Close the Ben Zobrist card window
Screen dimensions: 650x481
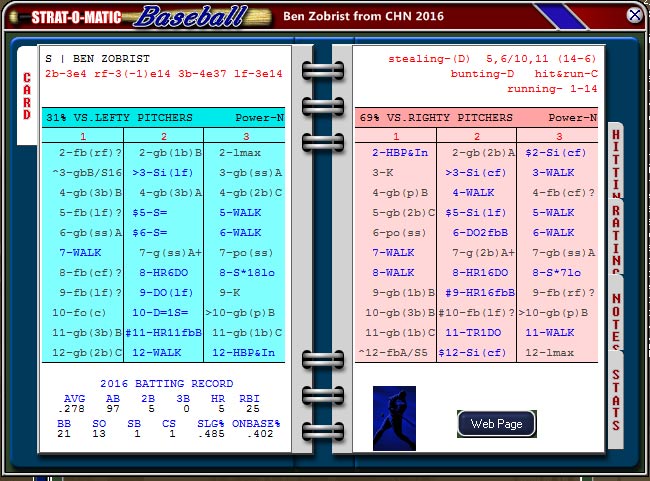[634, 15]
